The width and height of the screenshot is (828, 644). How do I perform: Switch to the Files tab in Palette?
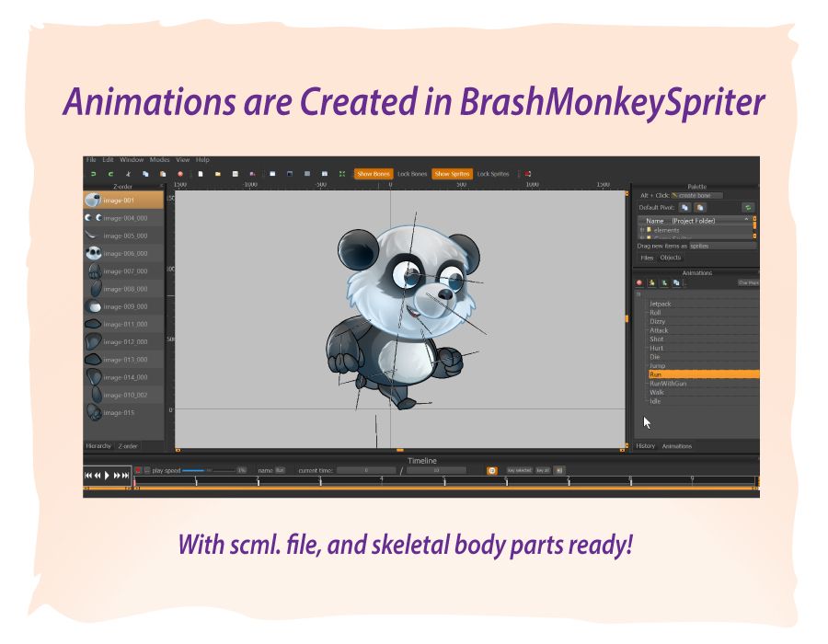click(x=647, y=258)
